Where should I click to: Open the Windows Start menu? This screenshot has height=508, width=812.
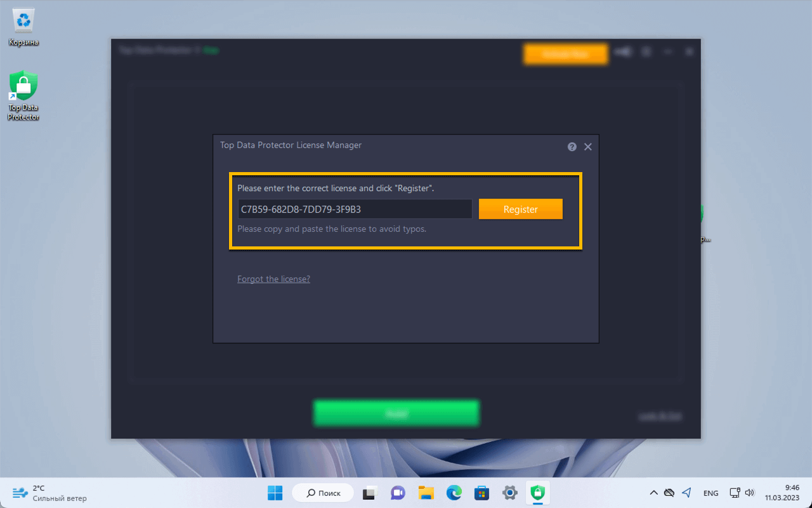pyautogui.click(x=275, y=493)
